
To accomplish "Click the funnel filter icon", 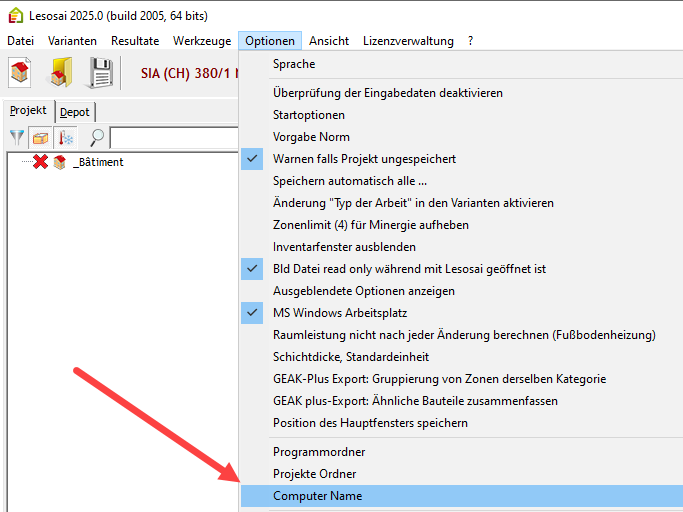I will tap(18, 138).
